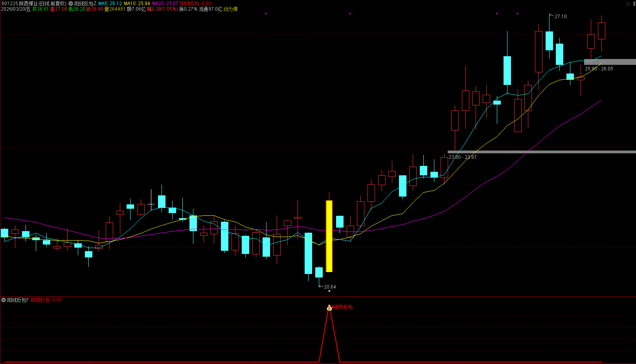Click the 27.10 high price label
The width and height of the screenshot is (636, 364).
(561, 17)
